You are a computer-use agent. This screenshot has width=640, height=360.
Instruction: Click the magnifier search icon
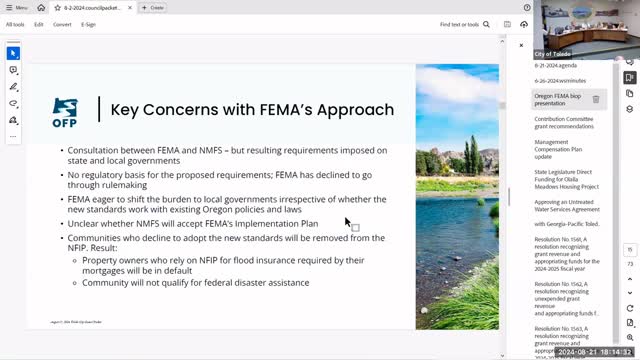coord(486,24)
